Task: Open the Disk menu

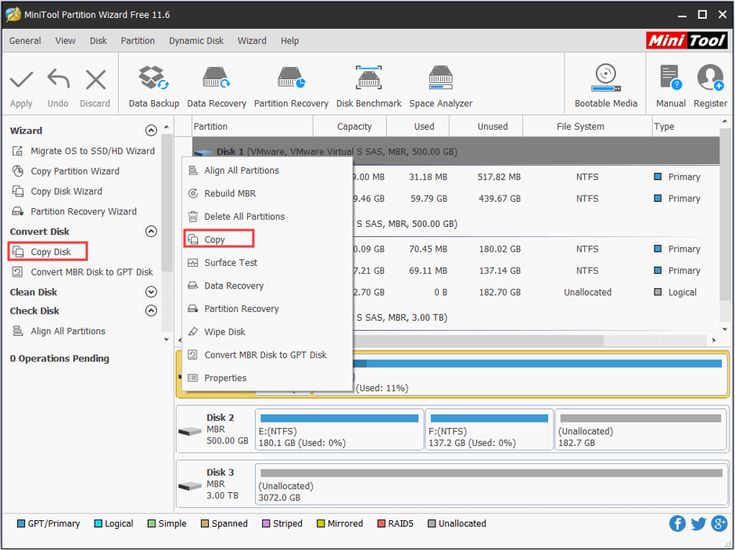Action: pyautogui.click(x=98, y=41)
